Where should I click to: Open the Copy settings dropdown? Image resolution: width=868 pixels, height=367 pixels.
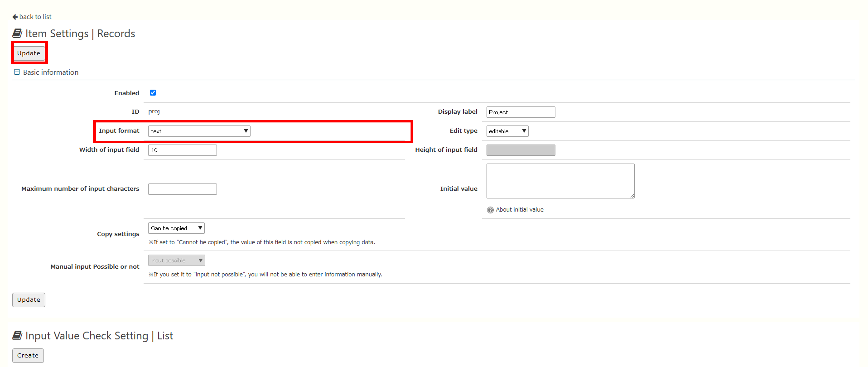pos(176,228)
